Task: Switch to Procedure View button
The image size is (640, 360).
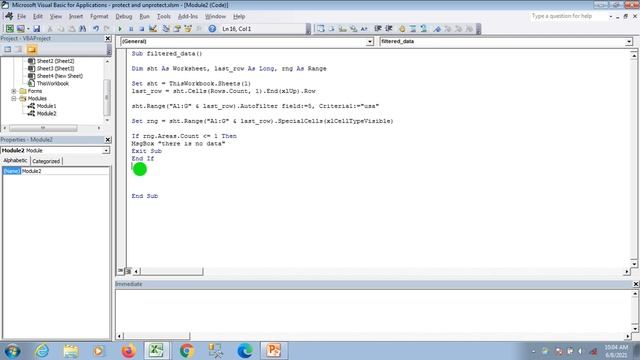Action: pos(120,271)
